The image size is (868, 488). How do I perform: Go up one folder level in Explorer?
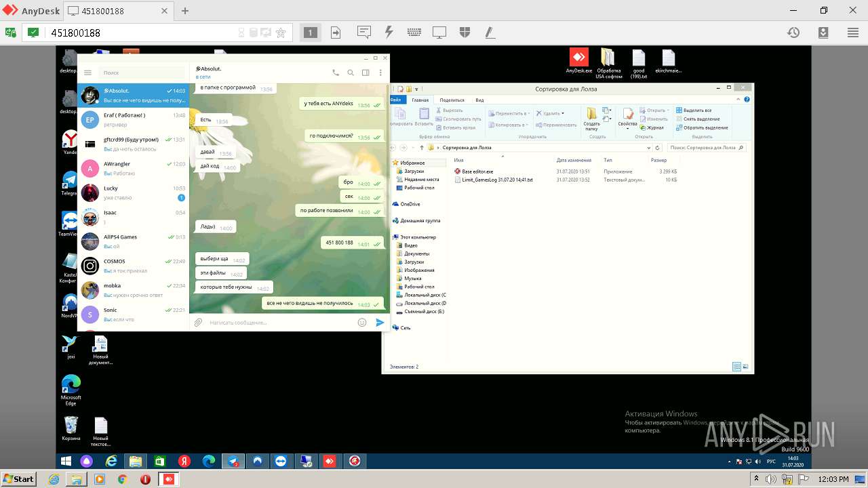[421, 147]
